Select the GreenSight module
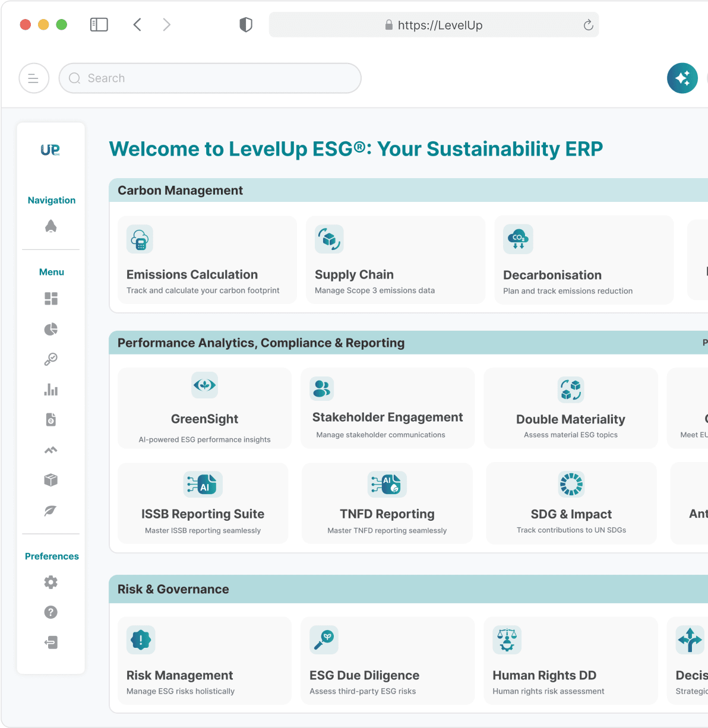 pyautogui.click(x=204, y=408)
